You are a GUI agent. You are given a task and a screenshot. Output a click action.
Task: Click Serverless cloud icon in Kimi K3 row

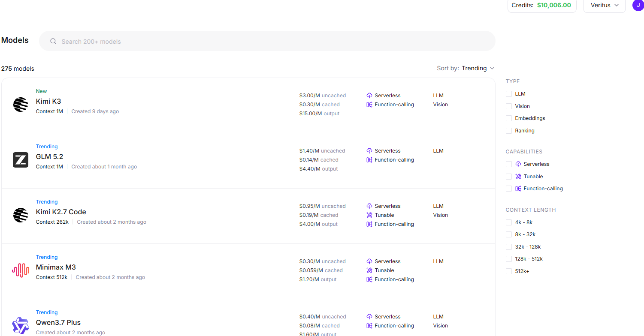tap(369, 96)
